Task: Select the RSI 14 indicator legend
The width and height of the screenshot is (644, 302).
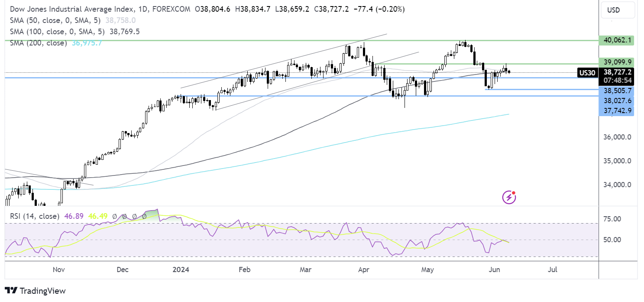Action: 35,216
